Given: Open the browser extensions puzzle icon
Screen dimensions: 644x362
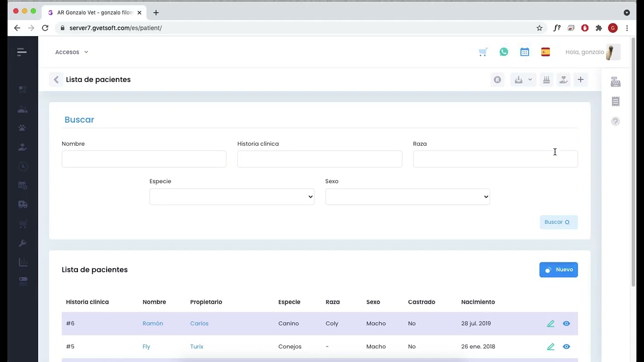Looking at the screenshot, I should point(599,28).
